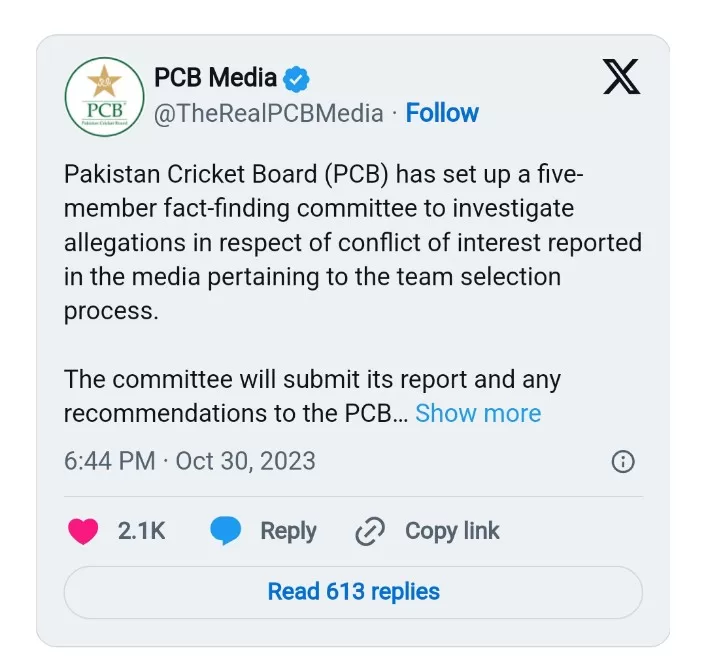The height and width of the screenshot is (664, 706).
Task: Click the tweet info icon
Action: (x=622, y=461)
